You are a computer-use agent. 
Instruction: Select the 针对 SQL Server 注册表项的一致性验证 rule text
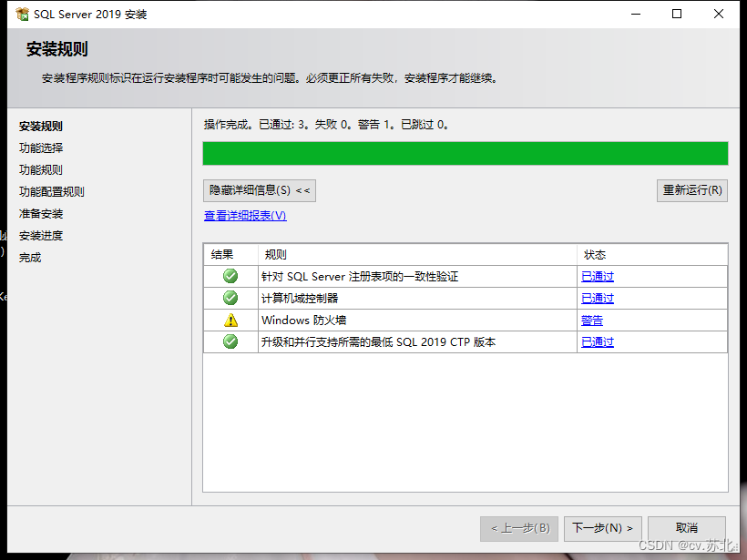[x=360, y=277]
